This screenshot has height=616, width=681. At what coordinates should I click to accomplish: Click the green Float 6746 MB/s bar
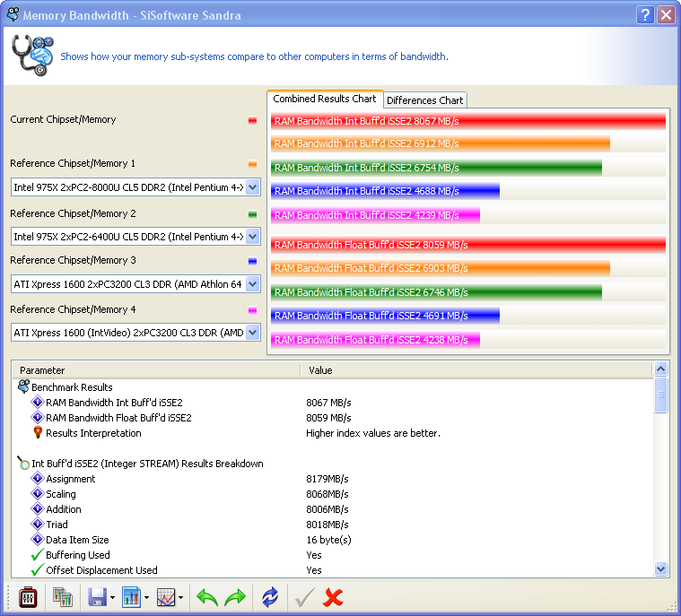point(436,292)
